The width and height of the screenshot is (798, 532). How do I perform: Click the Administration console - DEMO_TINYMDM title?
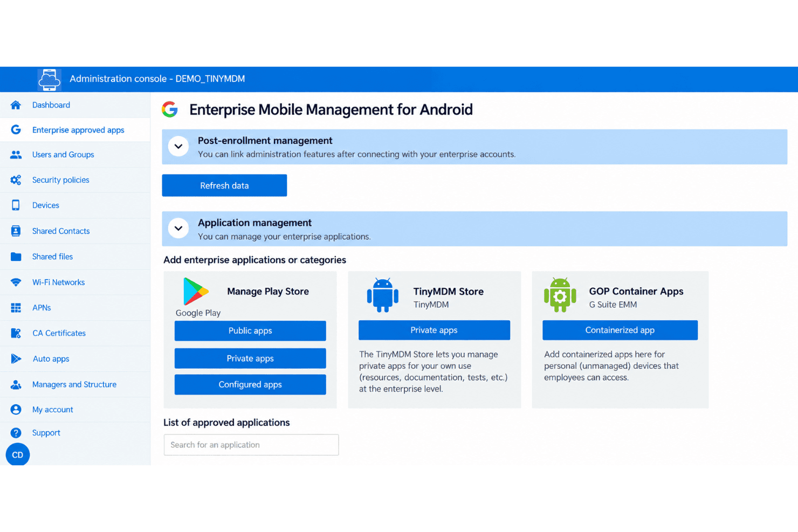(157, 79)
